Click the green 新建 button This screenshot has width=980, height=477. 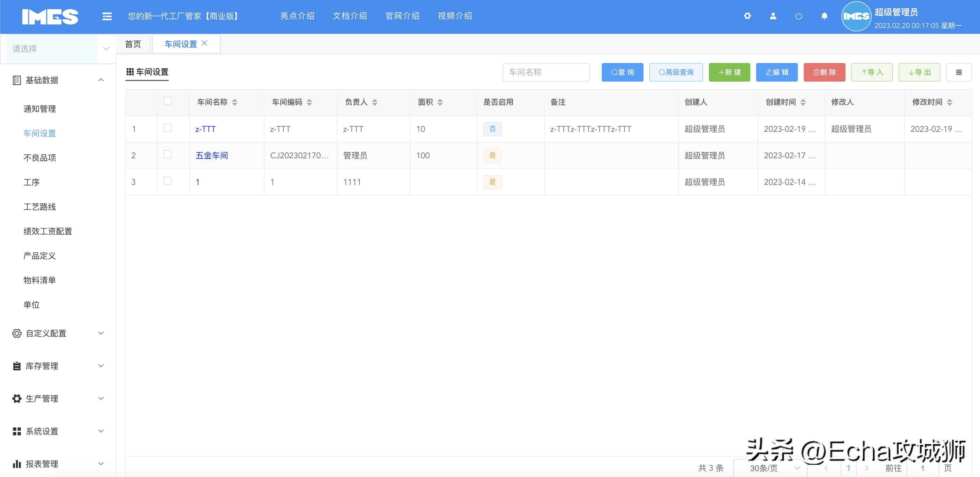click(729, 72)
